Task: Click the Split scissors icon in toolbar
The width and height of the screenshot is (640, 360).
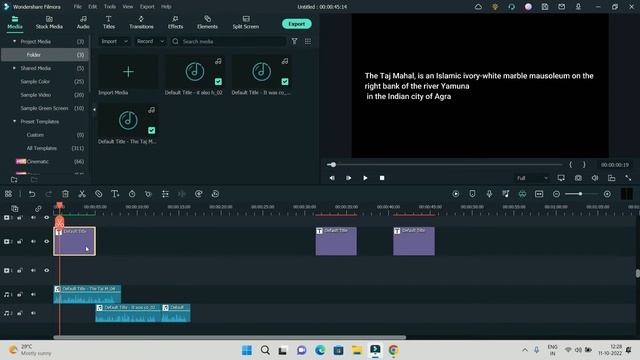Action: coord(82,194)
